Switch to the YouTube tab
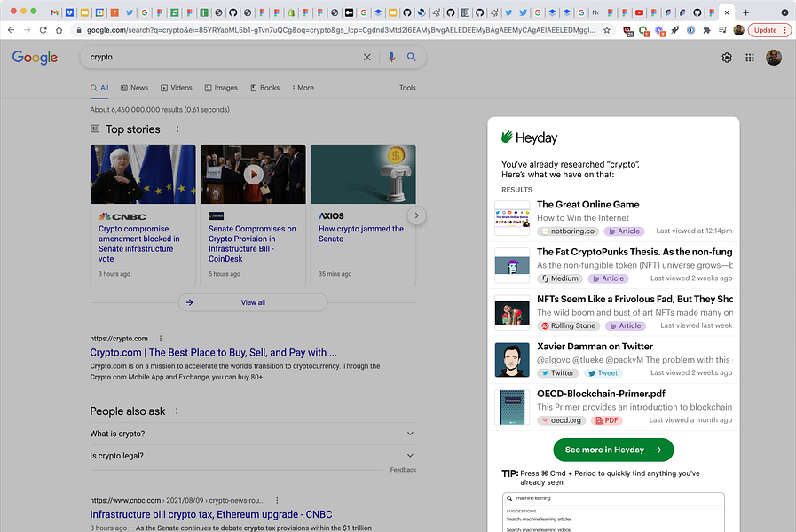 click(639, 12)
